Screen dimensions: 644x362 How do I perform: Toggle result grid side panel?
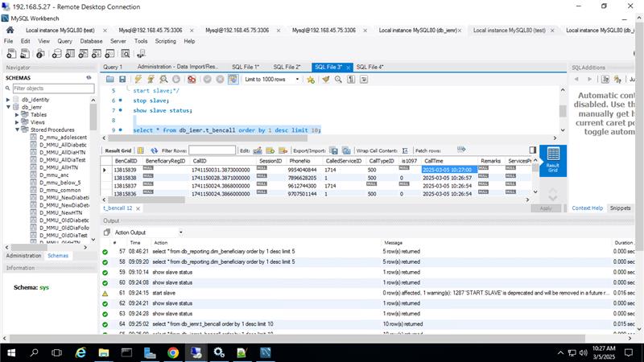(533, 150)
